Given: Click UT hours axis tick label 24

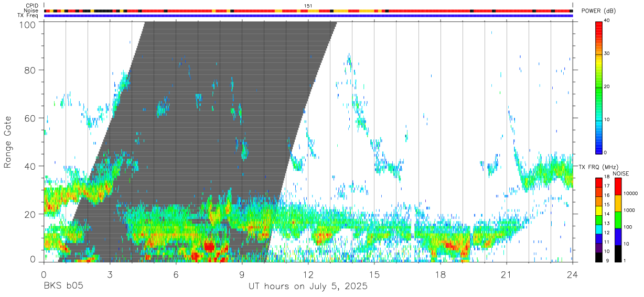Looking at the screenshot, I should (572, 274).
